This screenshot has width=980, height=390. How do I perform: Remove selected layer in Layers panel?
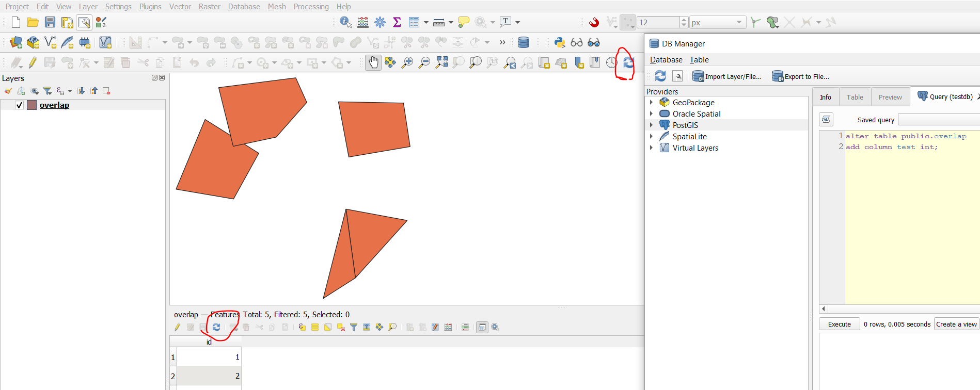pos(106,91)
